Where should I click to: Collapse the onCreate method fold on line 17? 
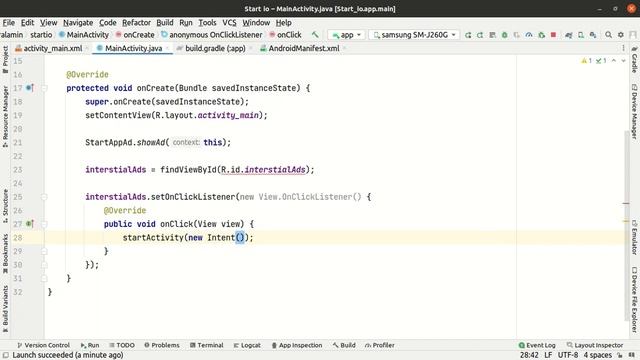click(x=44, y=88)
